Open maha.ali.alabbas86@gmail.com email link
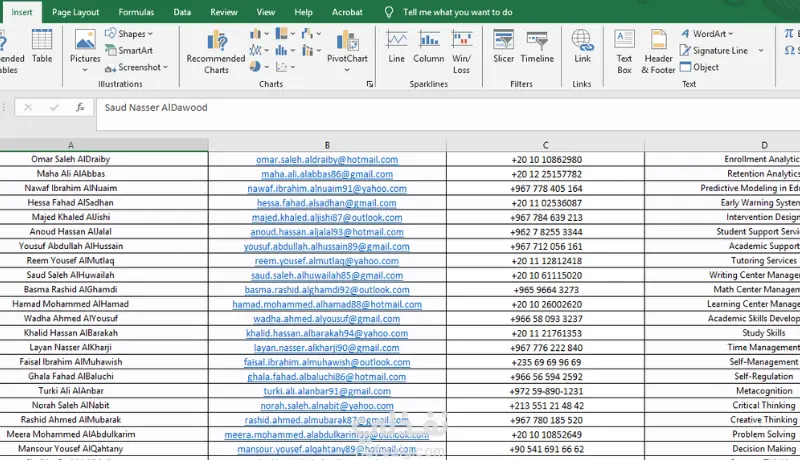 point(327,174)
